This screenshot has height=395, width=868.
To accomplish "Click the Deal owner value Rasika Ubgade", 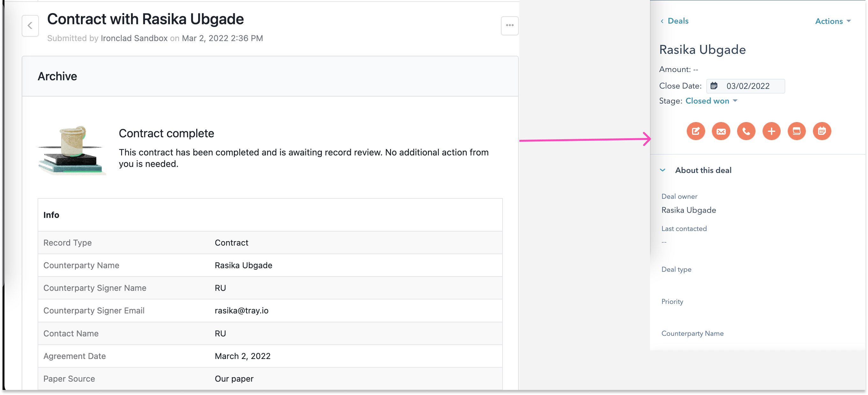I will click(688, 210).
